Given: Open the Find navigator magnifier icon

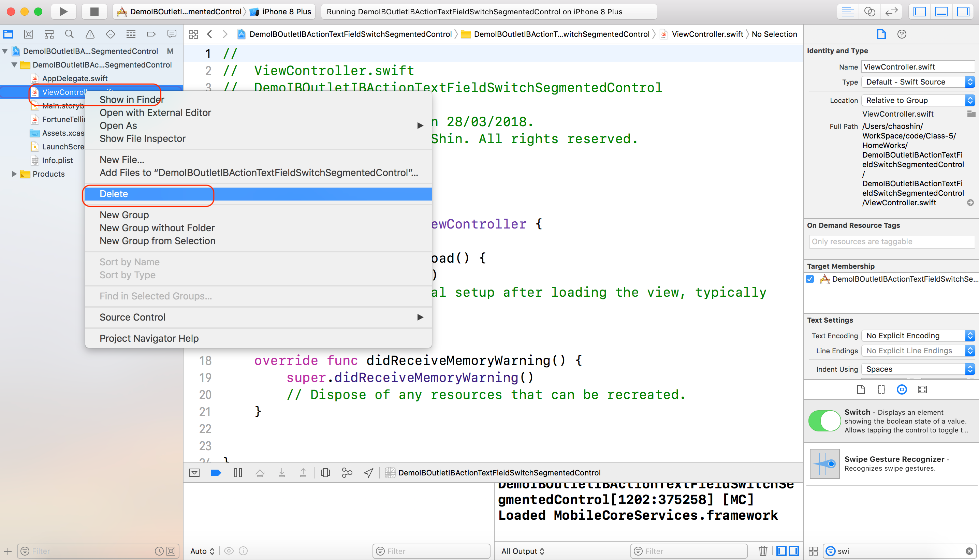Looking at the screenshot, I should point(69,34).
